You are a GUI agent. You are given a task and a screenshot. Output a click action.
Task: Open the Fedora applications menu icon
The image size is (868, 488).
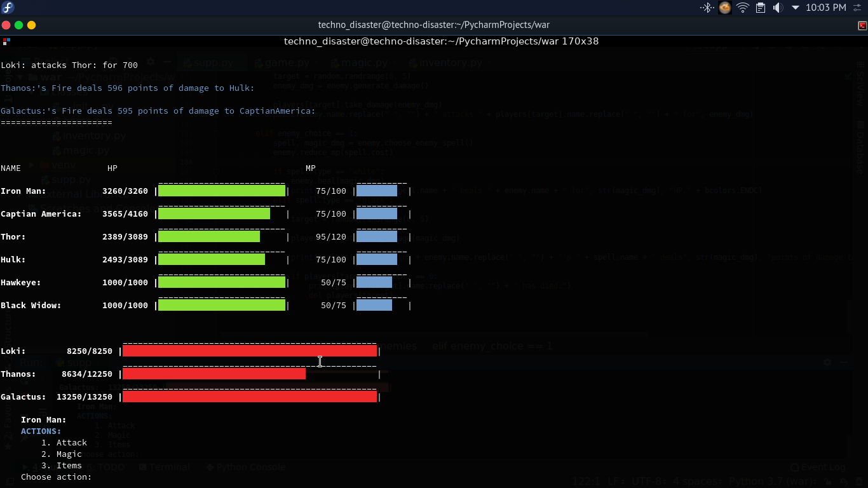pyautogui.click(x=8, y=8)
